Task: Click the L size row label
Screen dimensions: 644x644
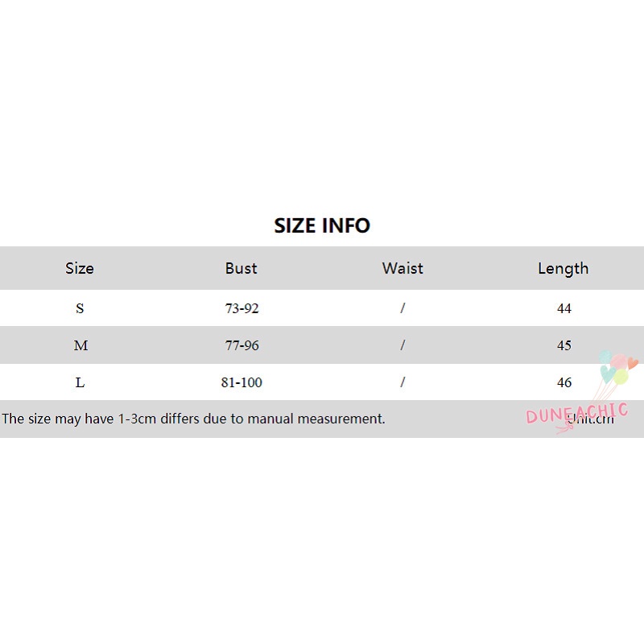Action: coord(80,382)
